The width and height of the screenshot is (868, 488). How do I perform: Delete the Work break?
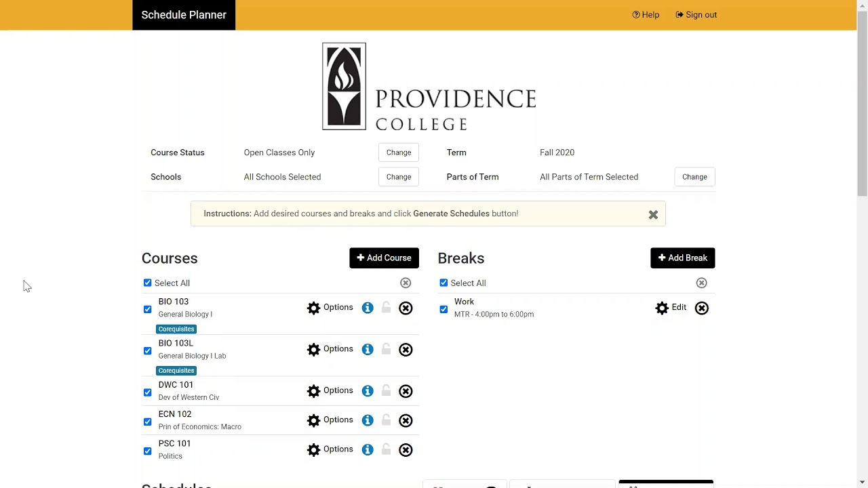(701, 308)
